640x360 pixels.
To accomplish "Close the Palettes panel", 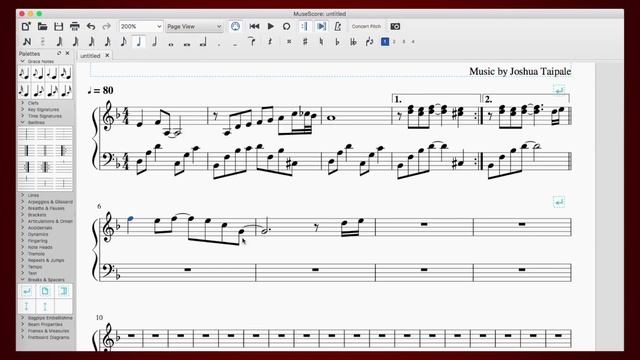I will 67,53.
